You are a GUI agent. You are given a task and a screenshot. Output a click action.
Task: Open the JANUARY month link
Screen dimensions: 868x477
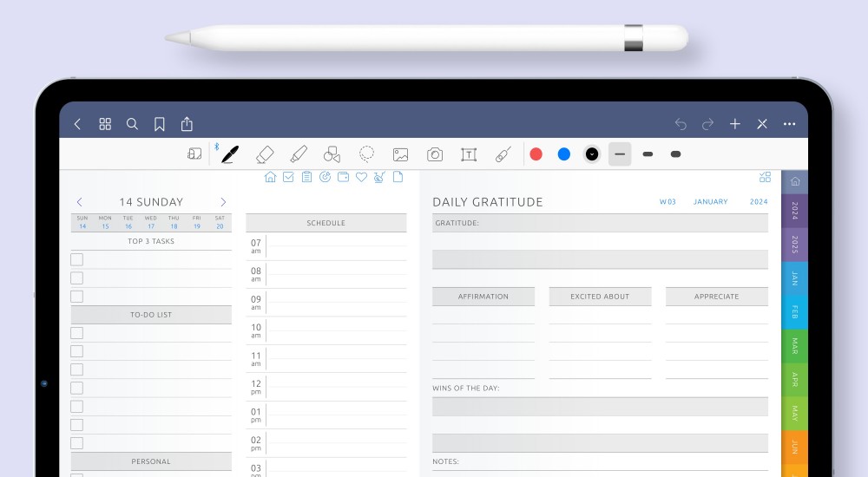pyautogui.click(x=710, y=202)
